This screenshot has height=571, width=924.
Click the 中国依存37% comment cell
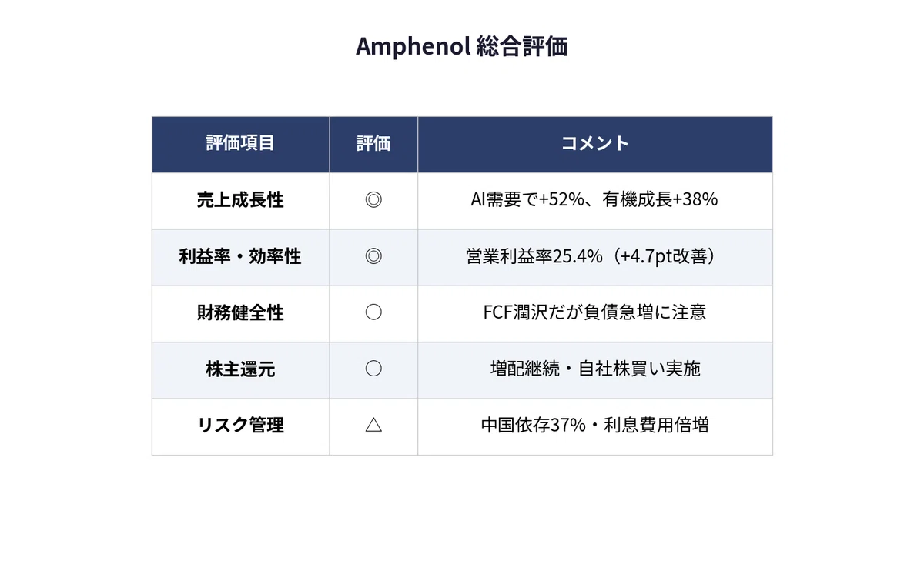[594, 425]
